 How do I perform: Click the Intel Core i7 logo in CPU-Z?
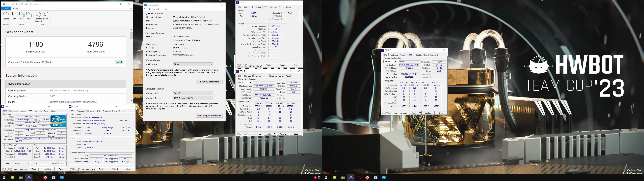pyautogui.click(x=58, y=121)
